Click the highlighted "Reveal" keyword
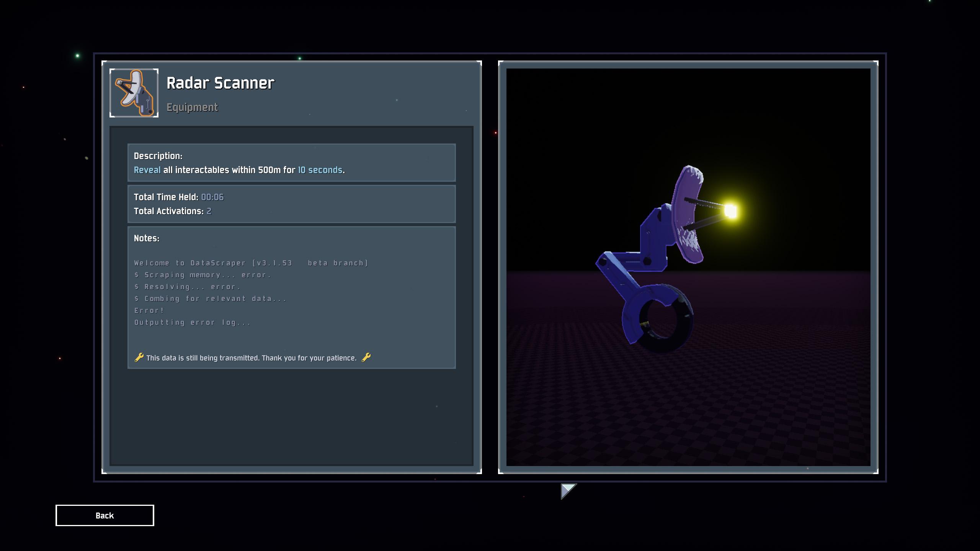The image size is (980, 551). pyautogui.click(x=147, y=170)
